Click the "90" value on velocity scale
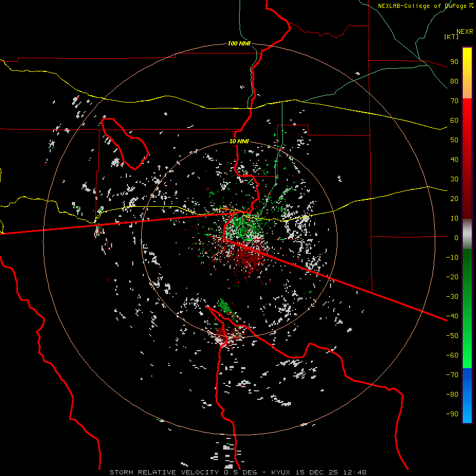The image size is (476, 476). click(x=454, y=62)
